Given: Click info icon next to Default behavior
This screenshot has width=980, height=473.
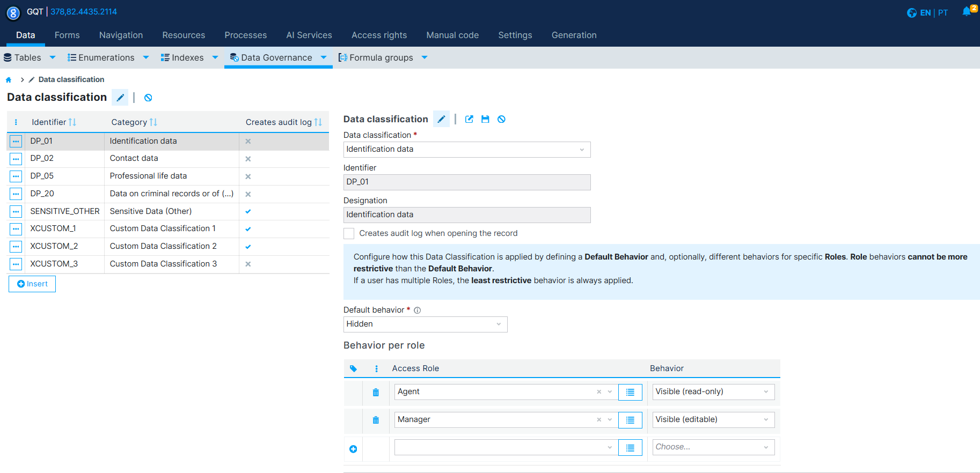Looking at the screenshot, I should (417, 311).
